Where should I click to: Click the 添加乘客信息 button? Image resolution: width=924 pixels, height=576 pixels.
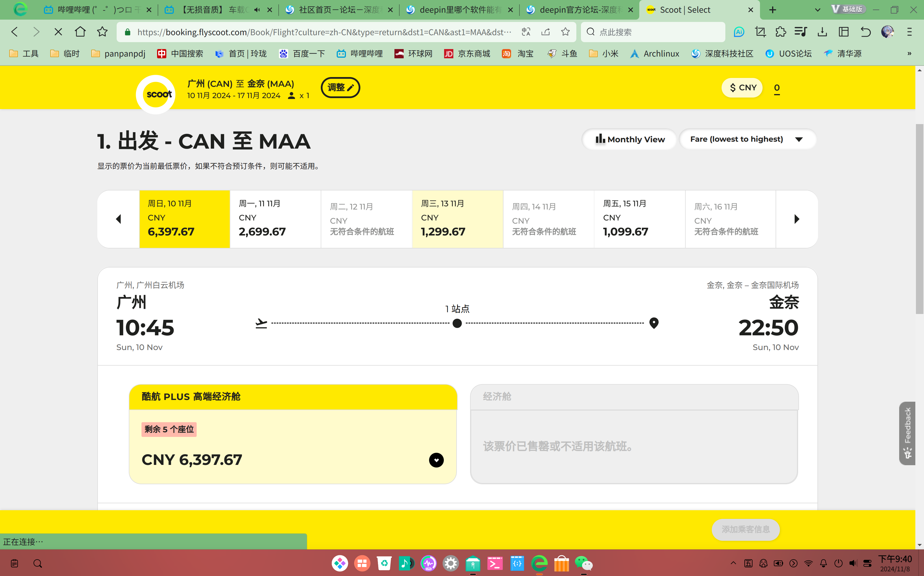746,529
